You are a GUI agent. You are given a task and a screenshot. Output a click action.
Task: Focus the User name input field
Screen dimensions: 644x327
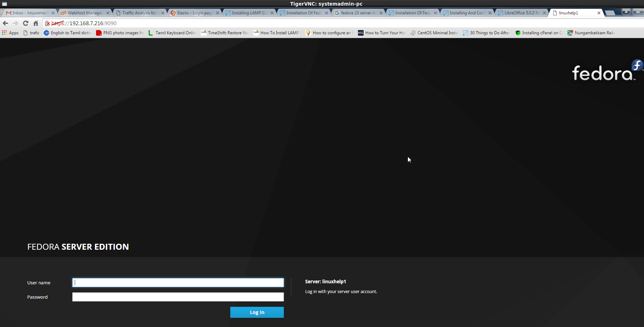178,283
